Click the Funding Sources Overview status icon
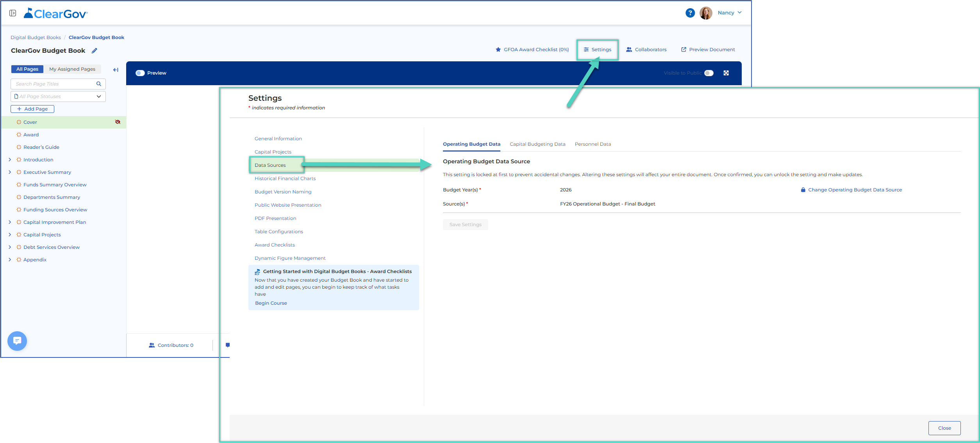 coord(19,210)
